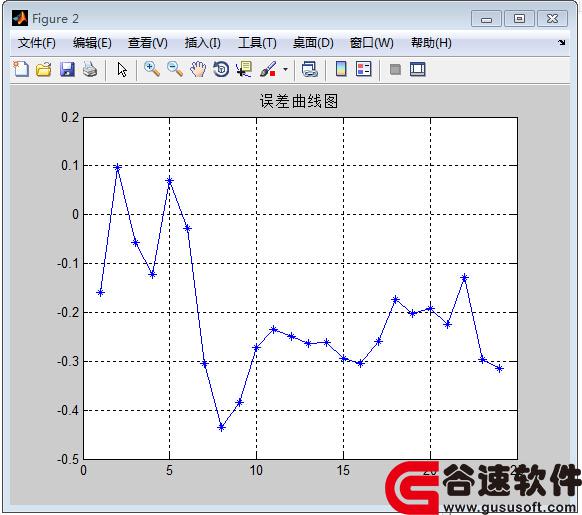582x515 pixels.
Task: Click the x-axis label 15
Action: (343, 470)
